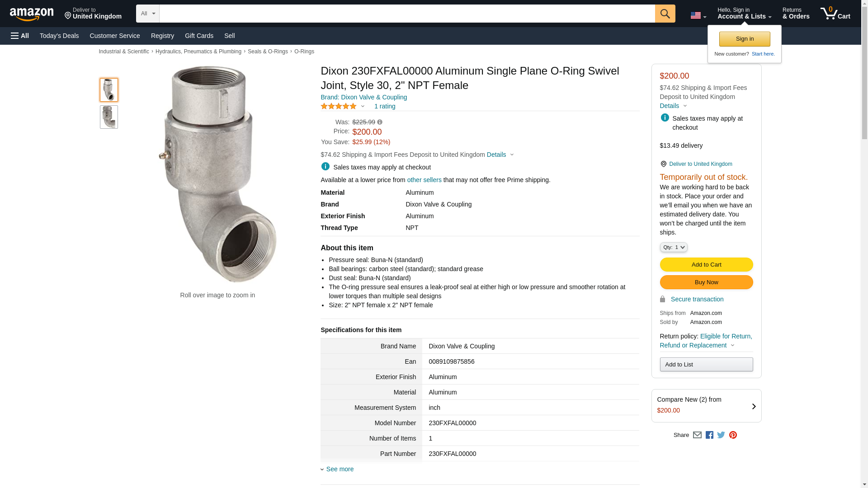
Task: Open the other sellers link
Action: 424,180
